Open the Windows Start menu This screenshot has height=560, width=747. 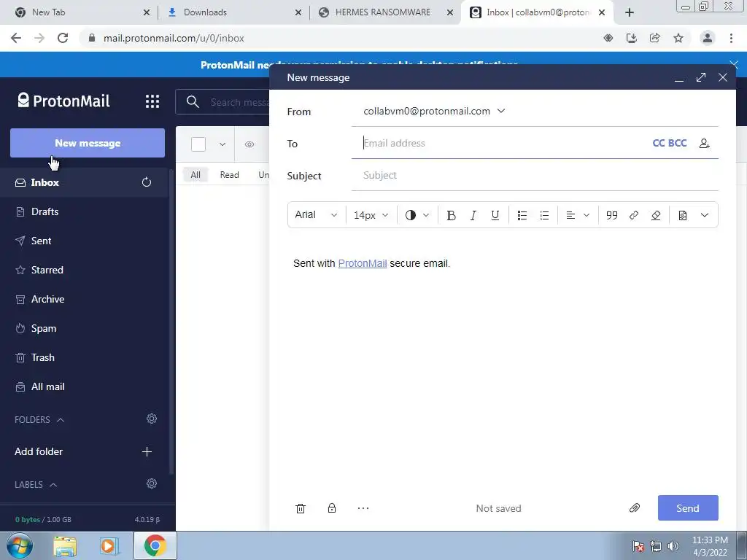[x=19, y=545]
